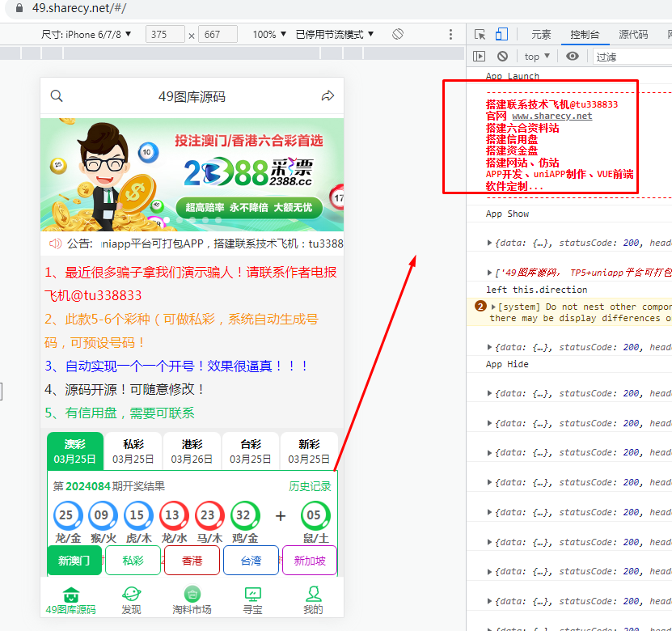Open the 淘料市场 tab
Viewport: 672px width, 631px height.
pyautogui.click(x=192, y=600)
